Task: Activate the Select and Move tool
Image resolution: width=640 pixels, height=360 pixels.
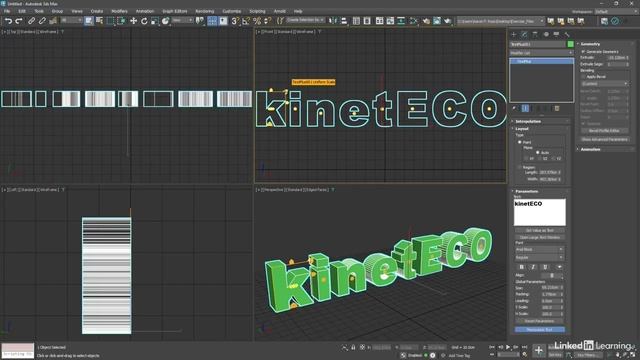Action: click(x=133, y=21)
